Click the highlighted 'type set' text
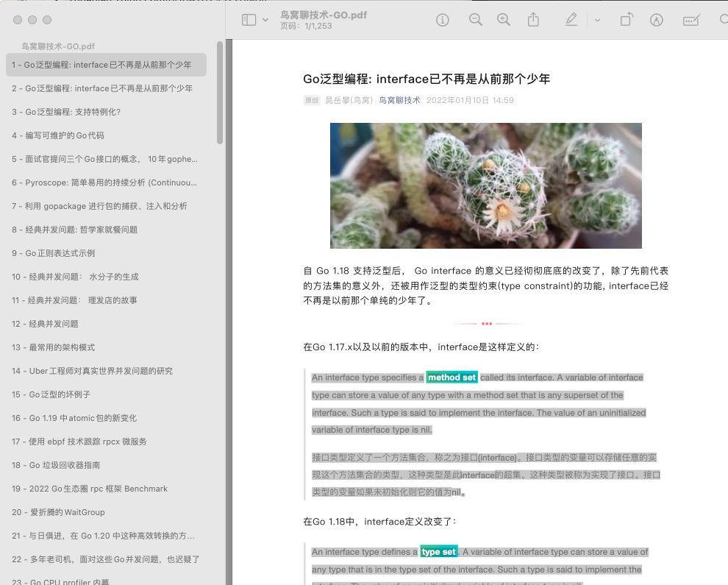This screenshot has height=585, width=728. [x=439, y=552]
